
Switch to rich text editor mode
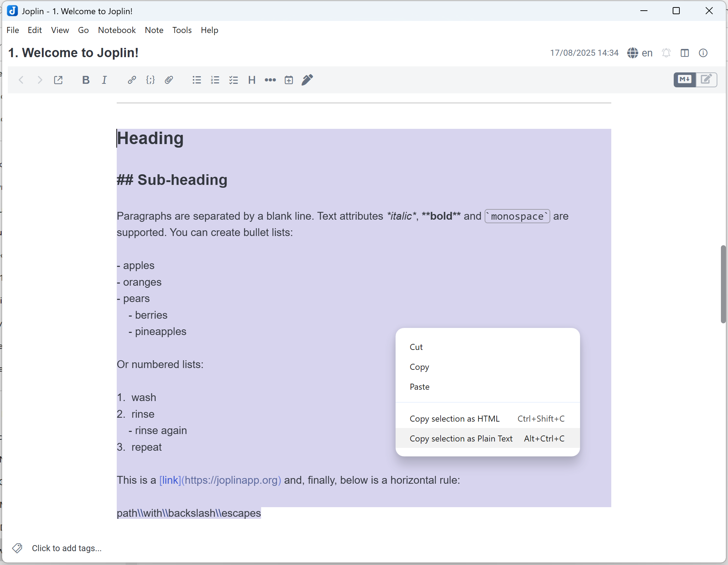[x=706, y=79]
